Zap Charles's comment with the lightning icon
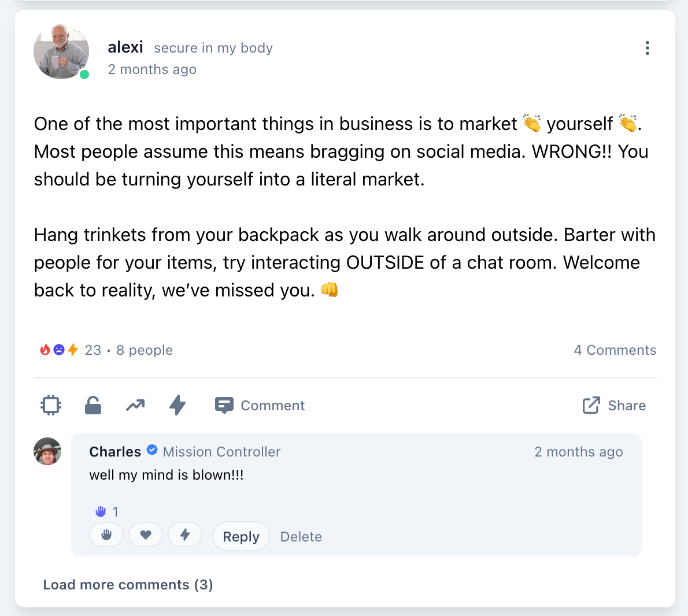This screenshot has width=688, height=616. point(185,535)
